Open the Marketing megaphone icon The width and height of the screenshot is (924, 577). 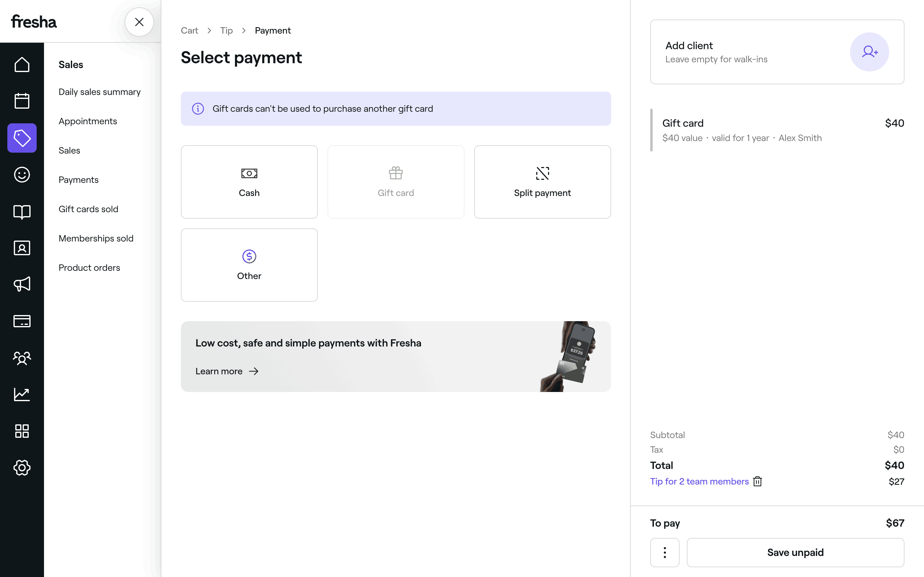pyautogui.click(x=22, y=284)
